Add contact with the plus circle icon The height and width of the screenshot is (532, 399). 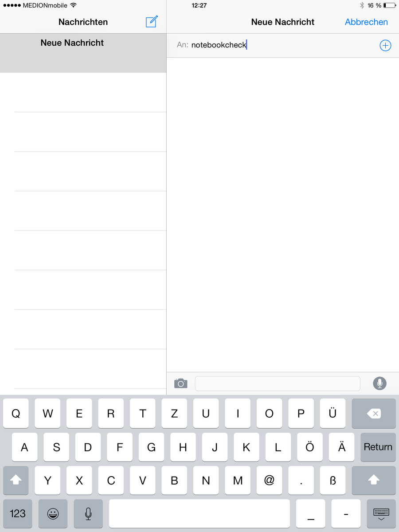385,45
